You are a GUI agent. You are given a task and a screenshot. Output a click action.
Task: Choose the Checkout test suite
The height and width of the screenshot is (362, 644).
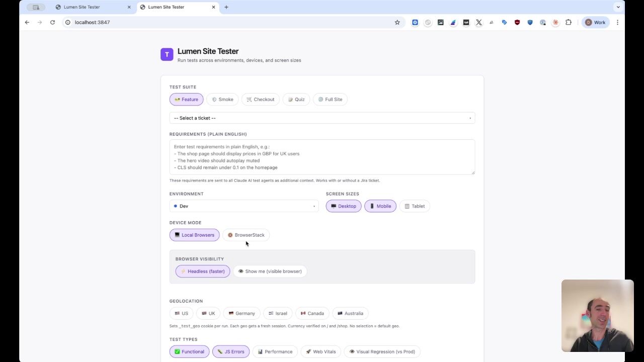(x=261, y=100)
